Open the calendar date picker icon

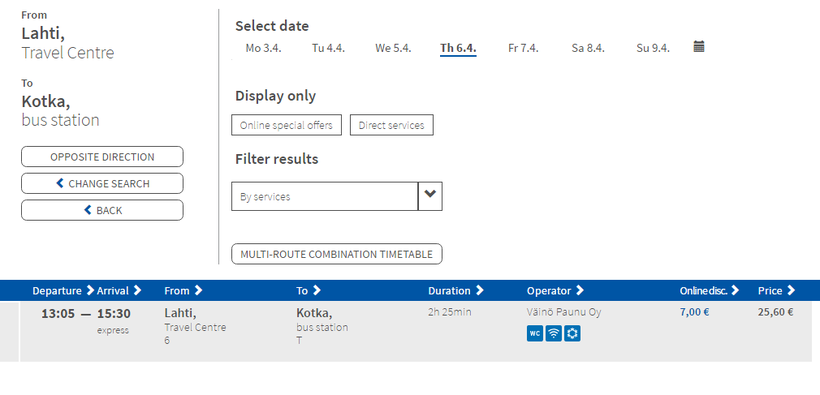pos(699,47)
